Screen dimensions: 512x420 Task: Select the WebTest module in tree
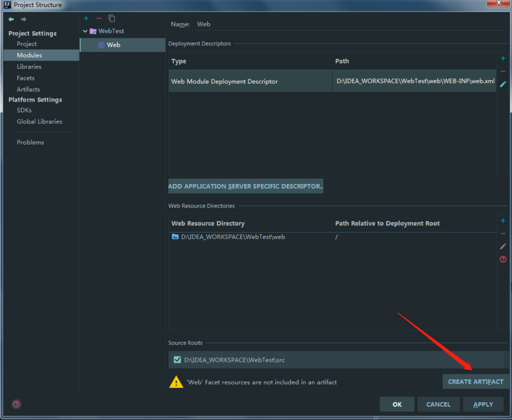(x=111, y=31)
